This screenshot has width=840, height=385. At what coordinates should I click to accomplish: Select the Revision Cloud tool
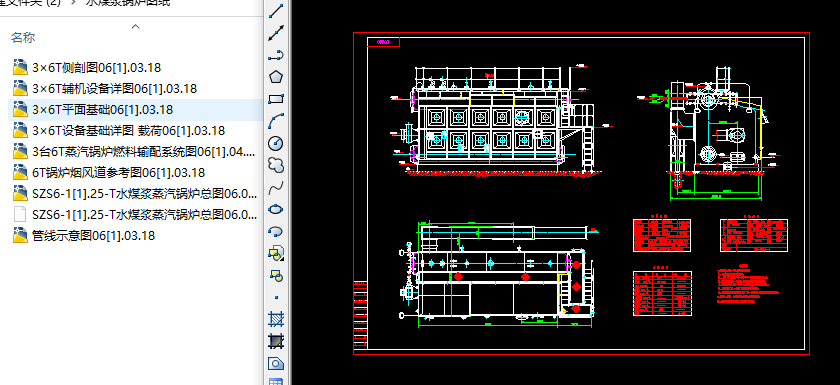pyautogui.click(x=275, y=165)
